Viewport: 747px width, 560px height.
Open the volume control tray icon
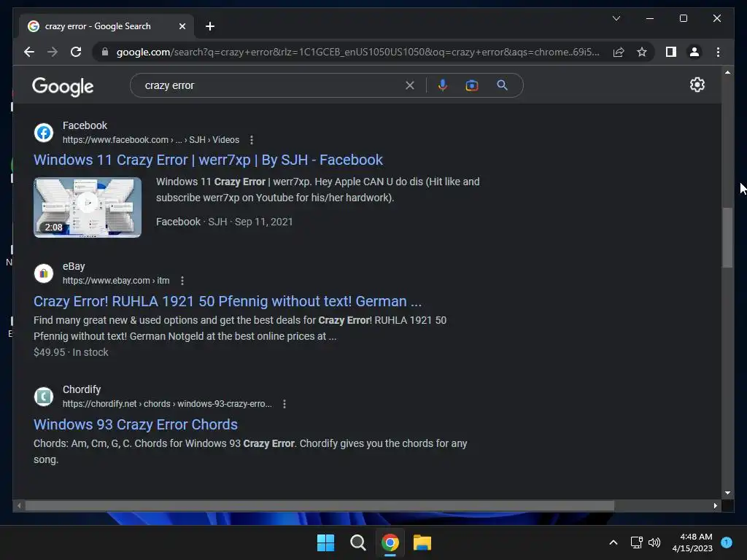(x=654, y=542)
